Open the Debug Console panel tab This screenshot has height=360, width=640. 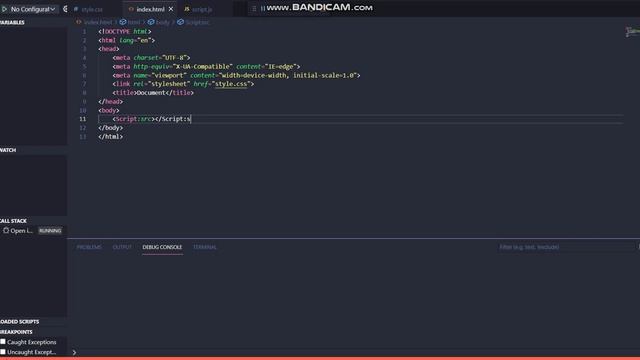tap(162, 247)
